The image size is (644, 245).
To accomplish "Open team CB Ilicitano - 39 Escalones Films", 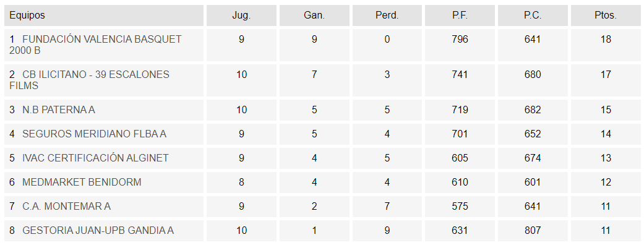I will (89, 80).
